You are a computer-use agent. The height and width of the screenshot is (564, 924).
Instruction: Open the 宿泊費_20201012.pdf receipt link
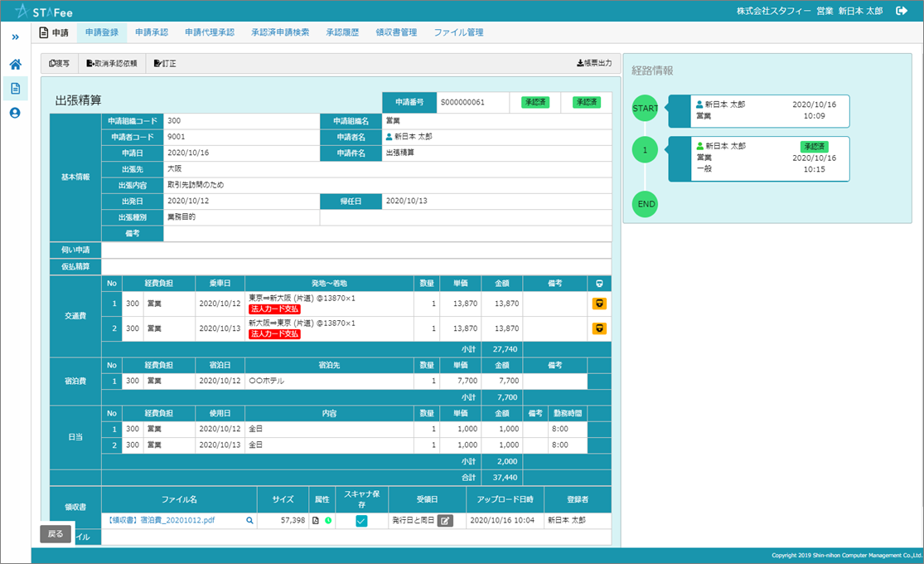(x=161, y=521)
